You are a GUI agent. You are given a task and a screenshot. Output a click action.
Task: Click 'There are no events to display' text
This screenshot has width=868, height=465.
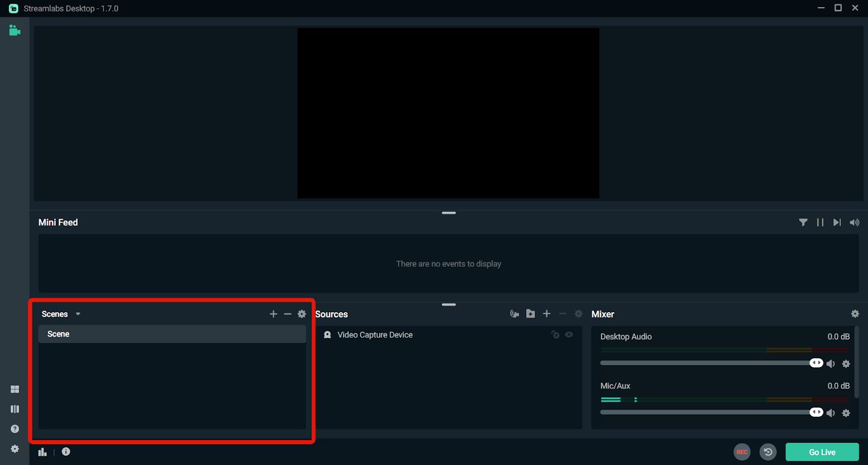pos(449,264)
